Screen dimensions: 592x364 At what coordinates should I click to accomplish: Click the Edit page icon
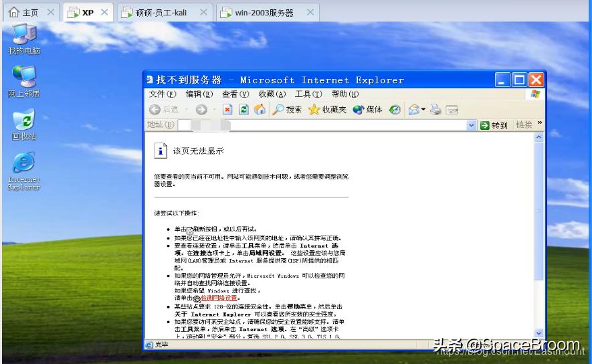tap(452, 110)
